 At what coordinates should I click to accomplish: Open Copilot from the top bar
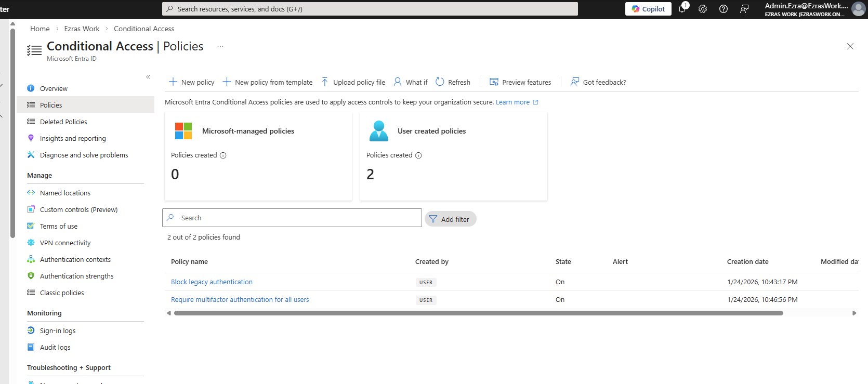coord(648,9)
